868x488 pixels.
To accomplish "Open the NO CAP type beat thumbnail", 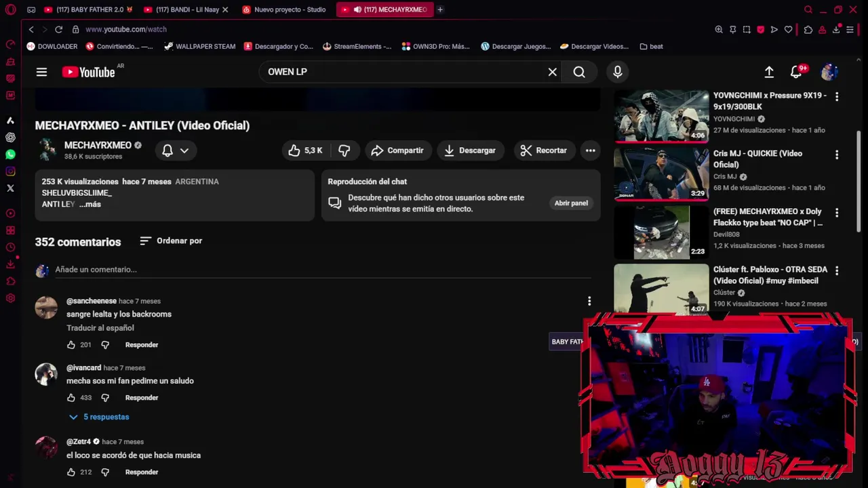I will [x=661, y=232].
